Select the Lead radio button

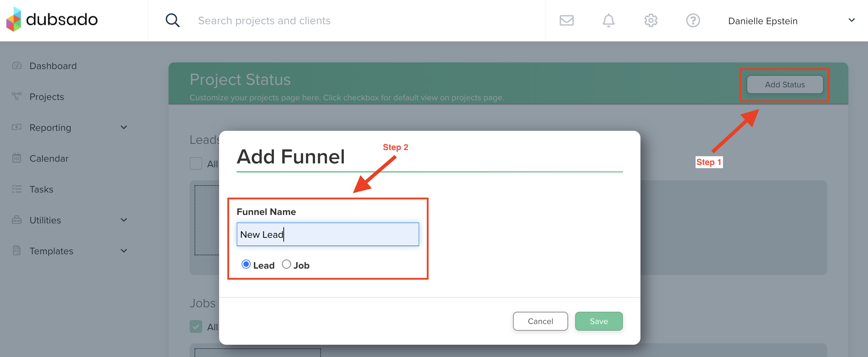tap(246, 264)
